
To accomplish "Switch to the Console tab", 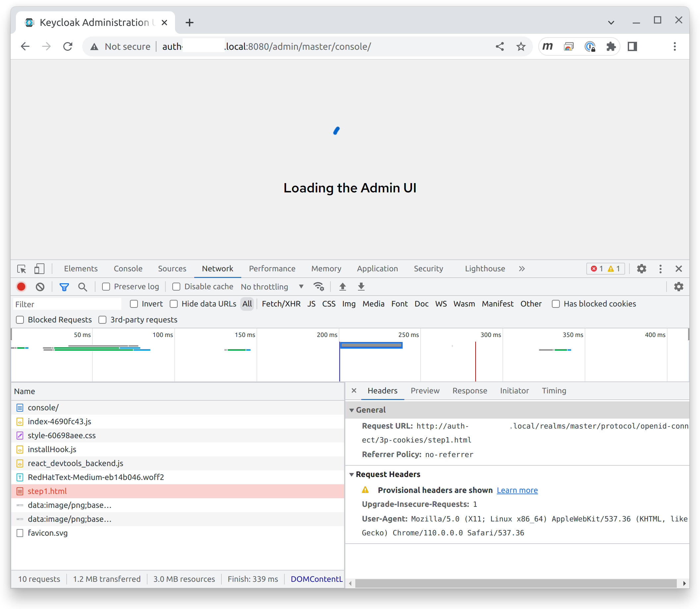I will (128, 269).
